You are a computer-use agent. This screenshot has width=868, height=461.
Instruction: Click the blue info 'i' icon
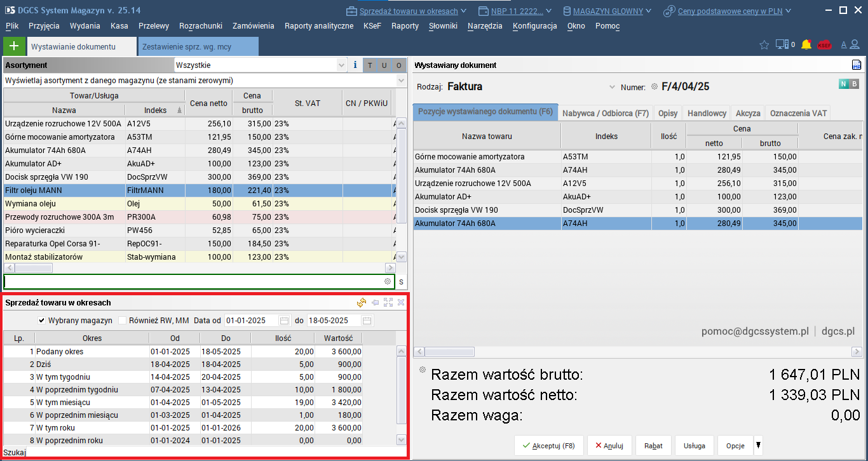tap(355, 65)
